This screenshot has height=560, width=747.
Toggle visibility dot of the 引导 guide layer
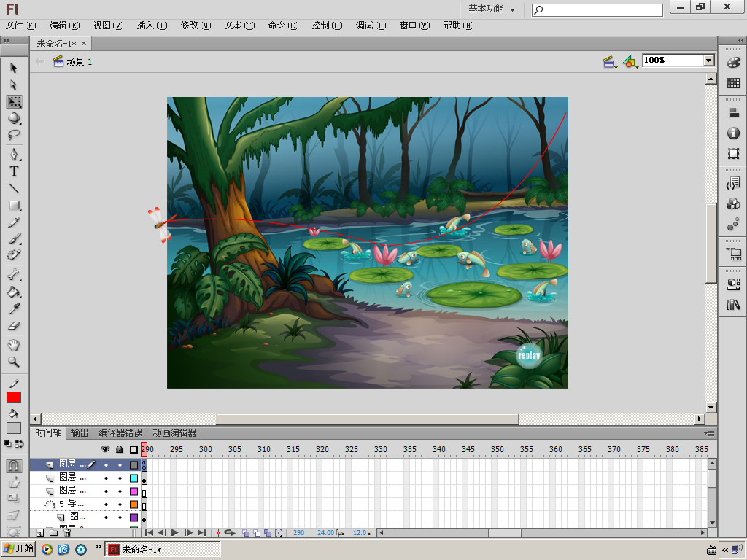point(106,505)
